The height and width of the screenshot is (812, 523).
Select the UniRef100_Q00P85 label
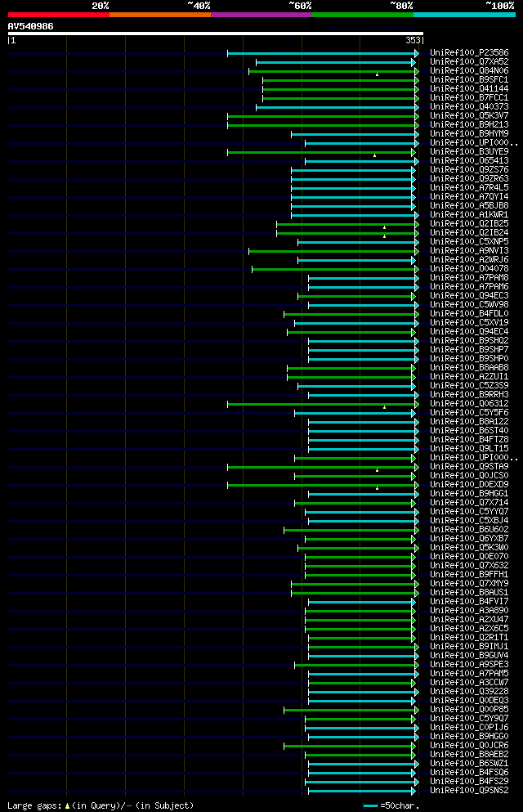[469, 710]
